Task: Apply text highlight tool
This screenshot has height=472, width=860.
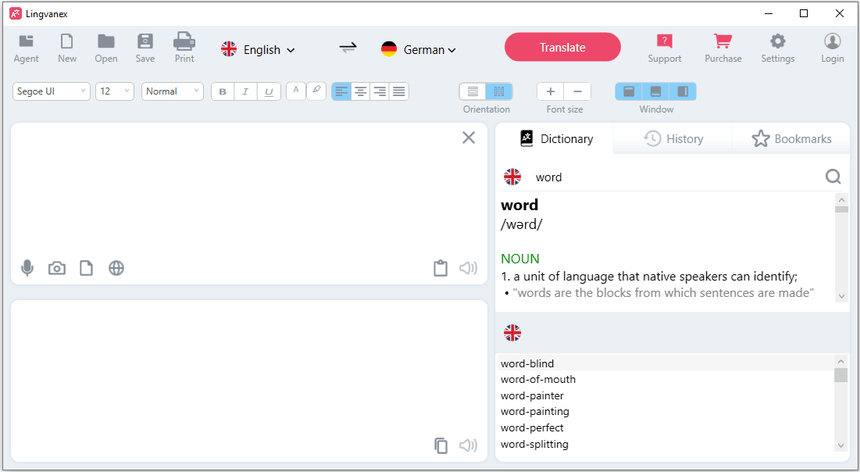Action: tap(316, 91)
